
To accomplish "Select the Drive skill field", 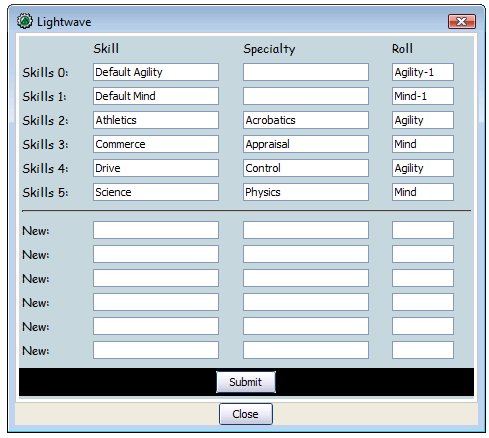I will (x=156, y=168).
